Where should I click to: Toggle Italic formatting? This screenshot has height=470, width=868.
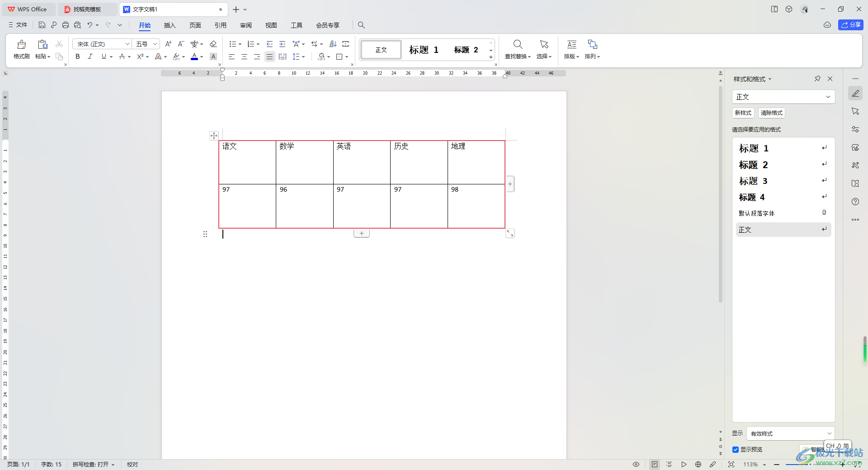(x=90, y=56)
